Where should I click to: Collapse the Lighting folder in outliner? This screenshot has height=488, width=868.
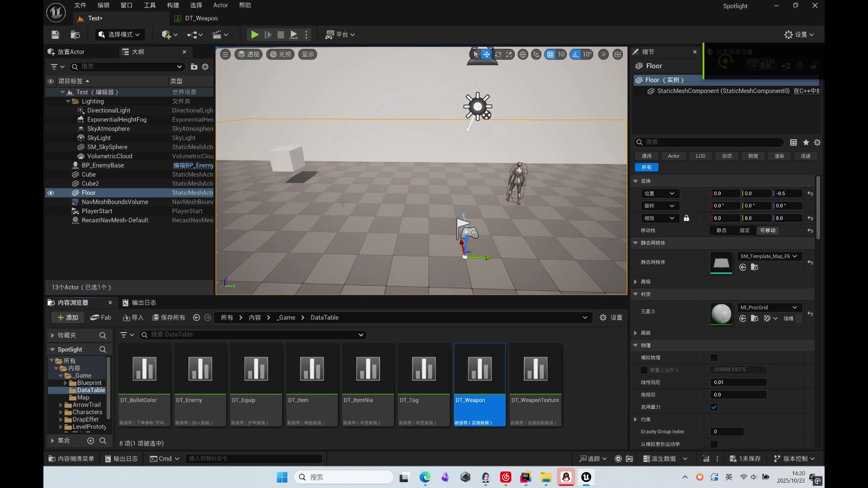tap(69, 102)
